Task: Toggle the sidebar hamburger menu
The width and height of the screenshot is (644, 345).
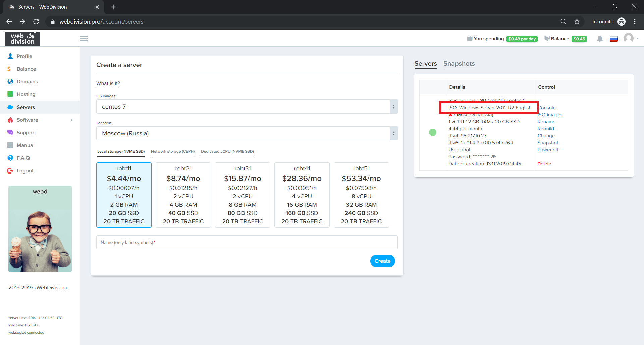Action: [x=84, y=39]
